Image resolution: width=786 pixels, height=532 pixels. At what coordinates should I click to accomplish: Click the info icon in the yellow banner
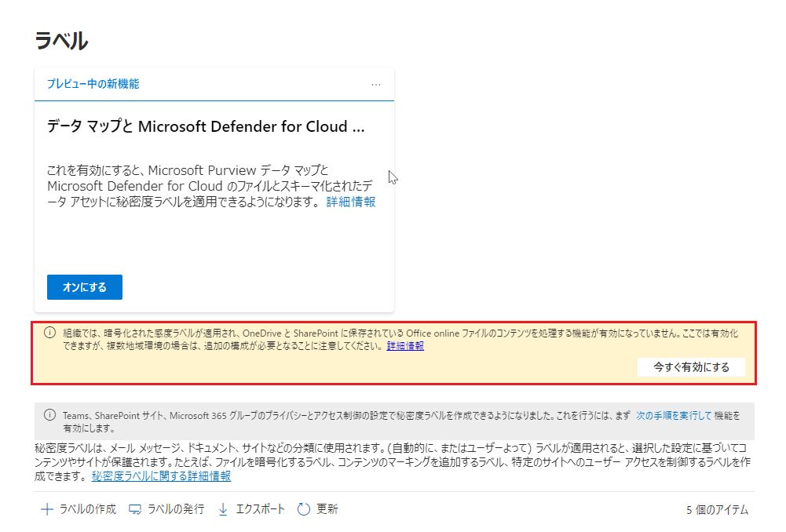(x=50, y=333)
